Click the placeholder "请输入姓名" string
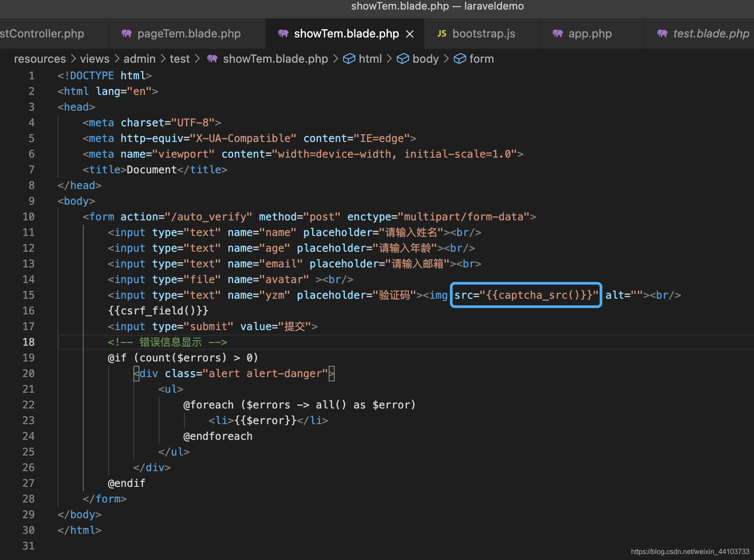 [411, 233]
